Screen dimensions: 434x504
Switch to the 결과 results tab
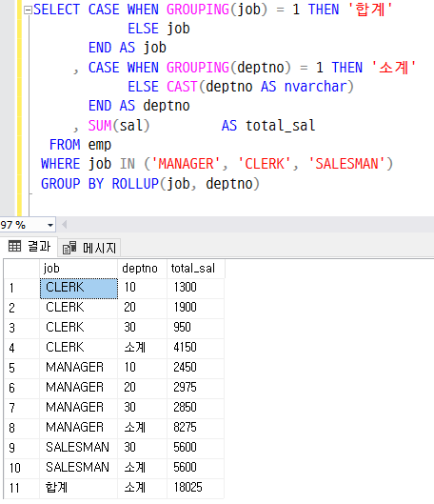[x=30, y=247]
